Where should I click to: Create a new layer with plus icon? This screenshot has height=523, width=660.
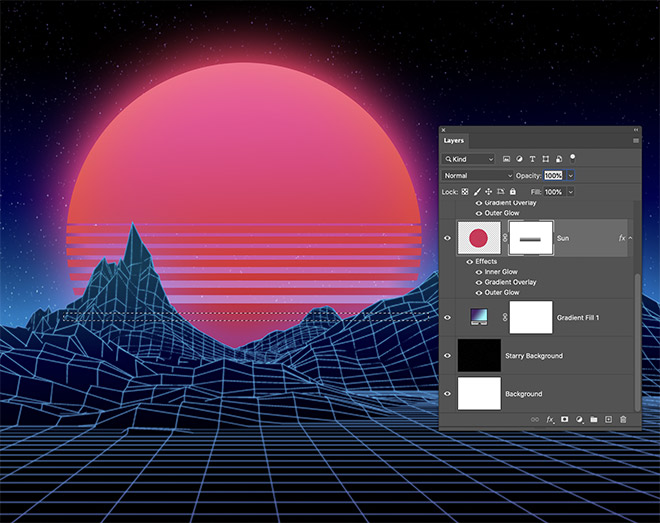[608, 419]
